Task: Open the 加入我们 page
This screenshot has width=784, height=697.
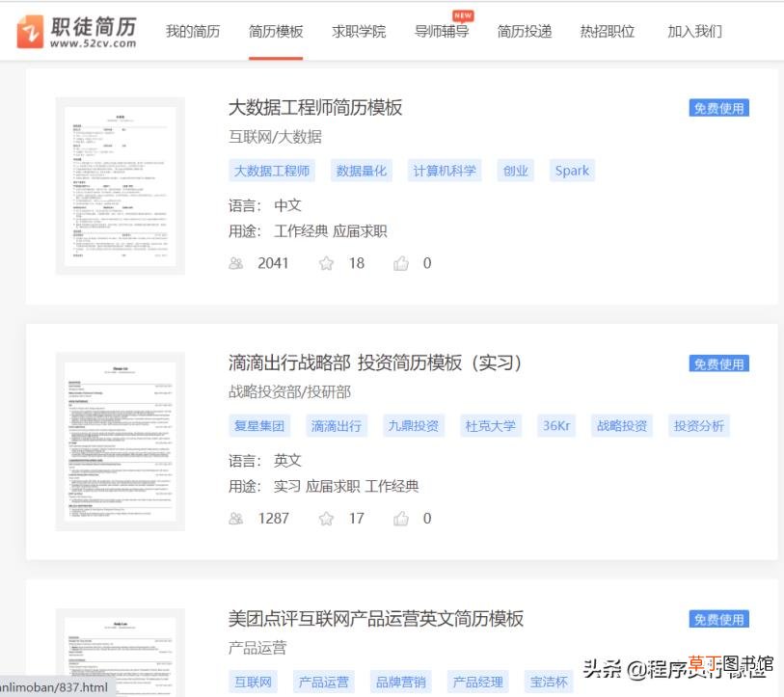Action: pos(695,32)
